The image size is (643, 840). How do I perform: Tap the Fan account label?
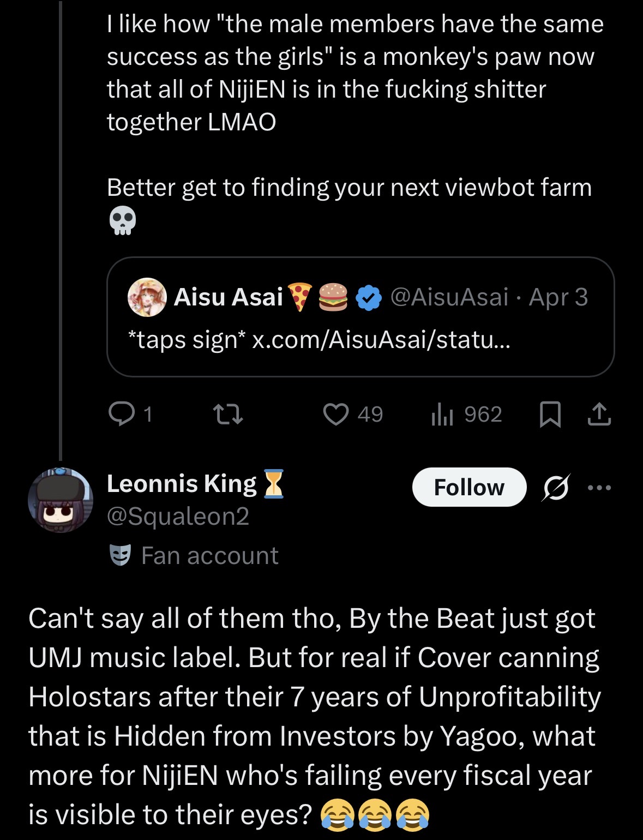[x=209, y=556]
